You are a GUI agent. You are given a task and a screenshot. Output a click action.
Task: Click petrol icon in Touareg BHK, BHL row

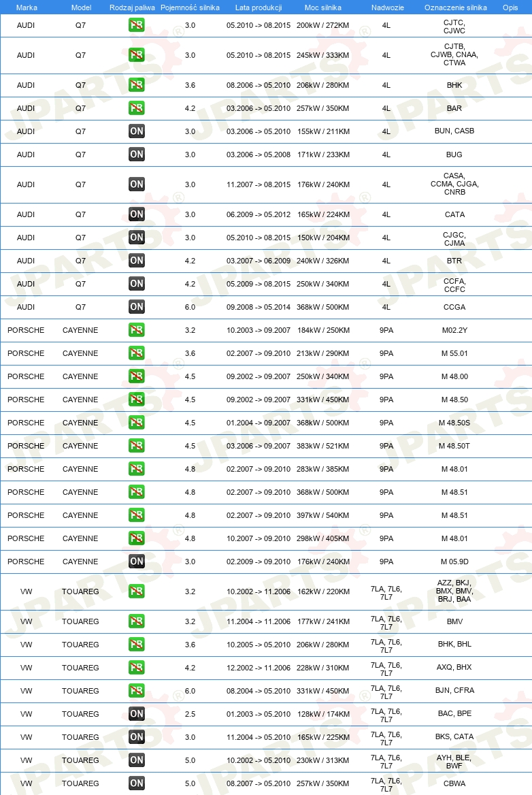[136, 645]
